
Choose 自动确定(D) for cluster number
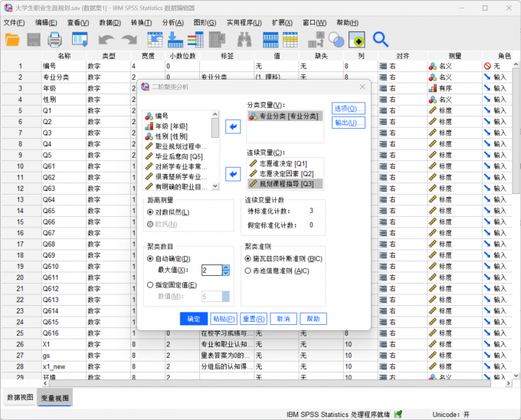(169, 258)
